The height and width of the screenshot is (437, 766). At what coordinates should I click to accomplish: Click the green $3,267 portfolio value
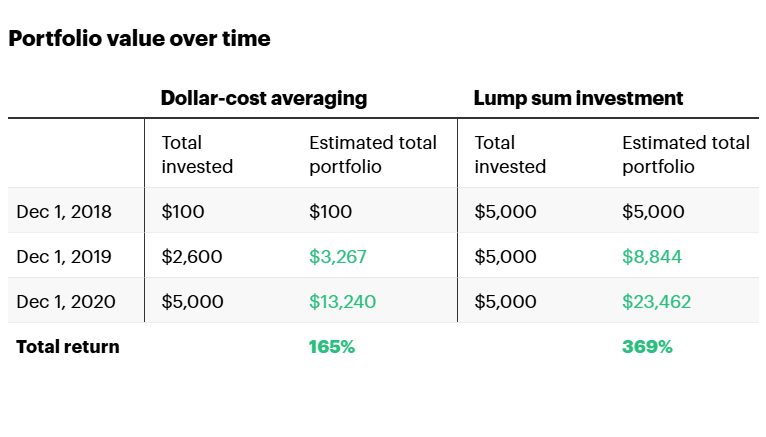click(x=338, y=257)
